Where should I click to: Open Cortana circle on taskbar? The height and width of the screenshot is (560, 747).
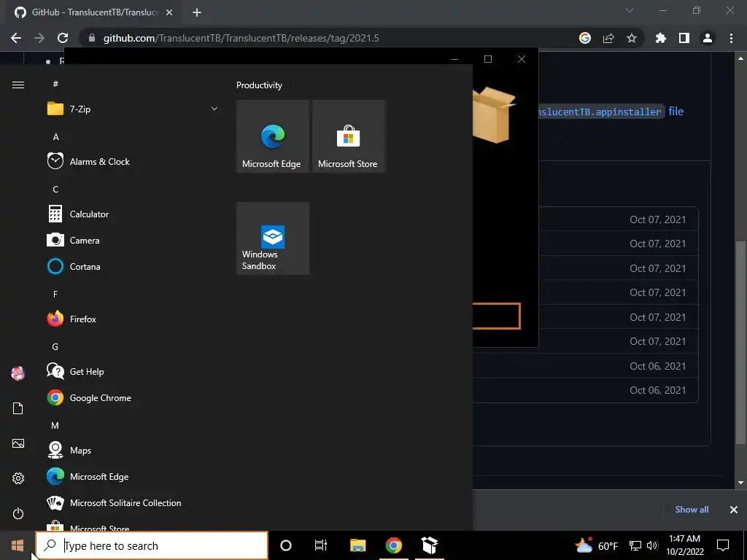(286, 545)
